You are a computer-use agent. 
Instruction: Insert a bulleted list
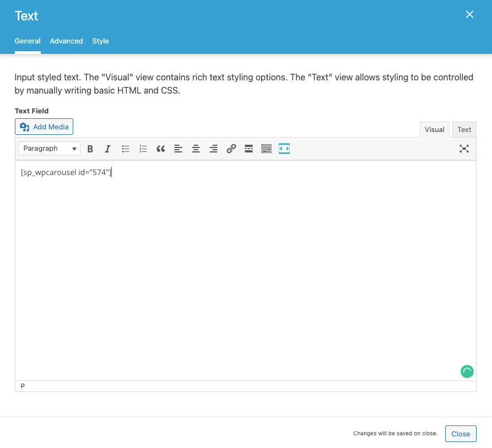click(x=126, y=149)
